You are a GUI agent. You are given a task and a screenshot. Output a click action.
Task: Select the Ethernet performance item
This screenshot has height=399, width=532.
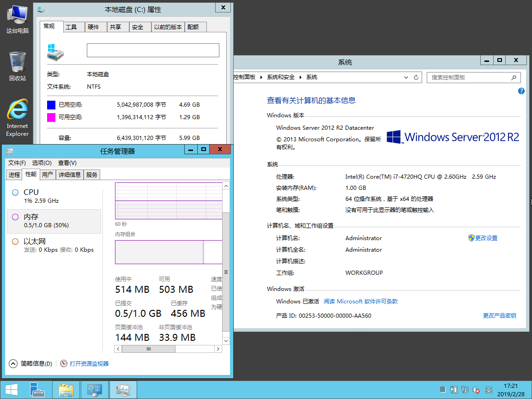tap(35, 245)
